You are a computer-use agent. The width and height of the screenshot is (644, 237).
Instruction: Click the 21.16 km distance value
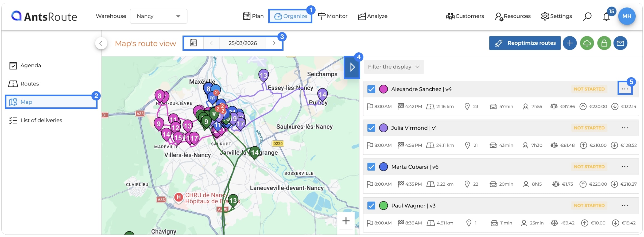click(x=445, y=107)
